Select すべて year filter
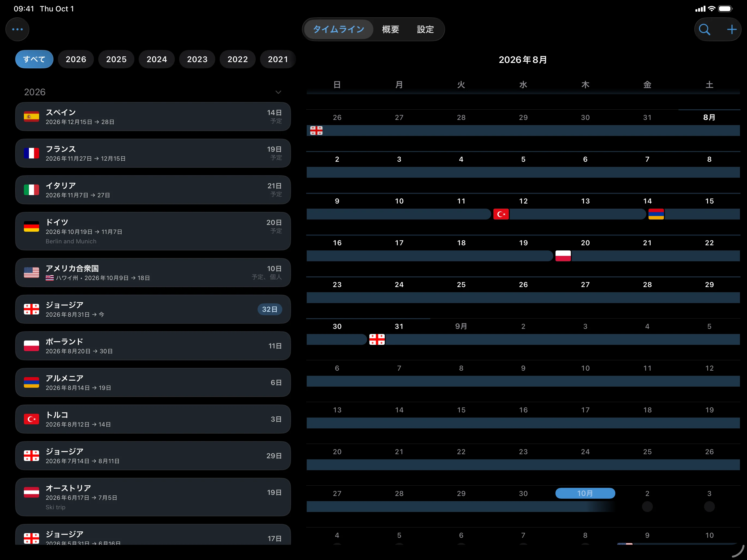 coord(34,59)
